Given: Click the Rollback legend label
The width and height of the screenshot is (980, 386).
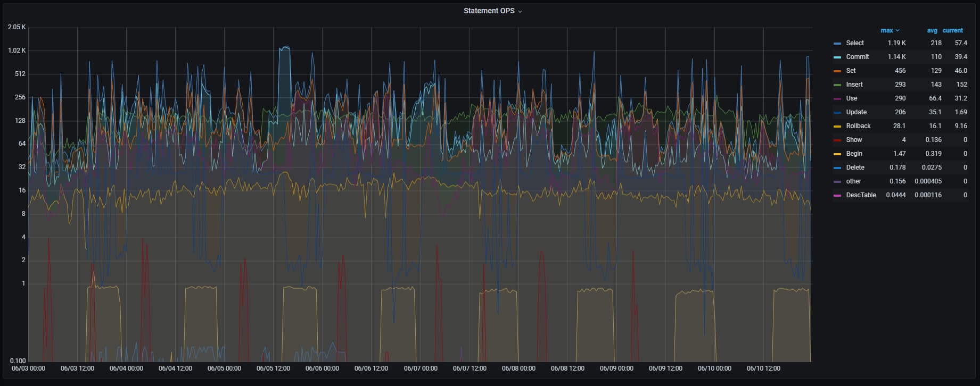Looking at the screenshot, I should tap(858, 126).
